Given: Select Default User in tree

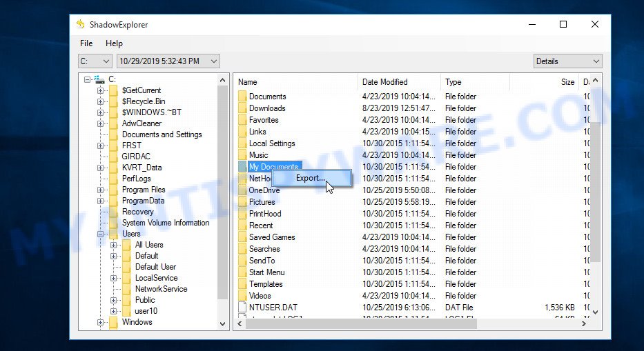Looking at the screenshot, I should click(x=156, y=267).
